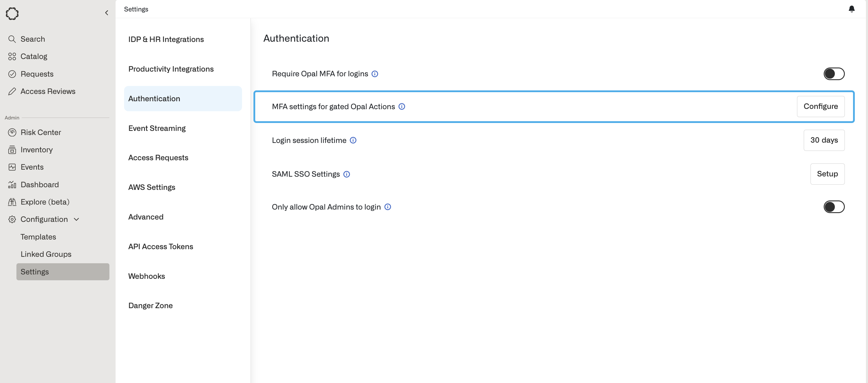Click info icon beside Require Opal MFA
Screen dimensions: 868x383
coord(375,74)
